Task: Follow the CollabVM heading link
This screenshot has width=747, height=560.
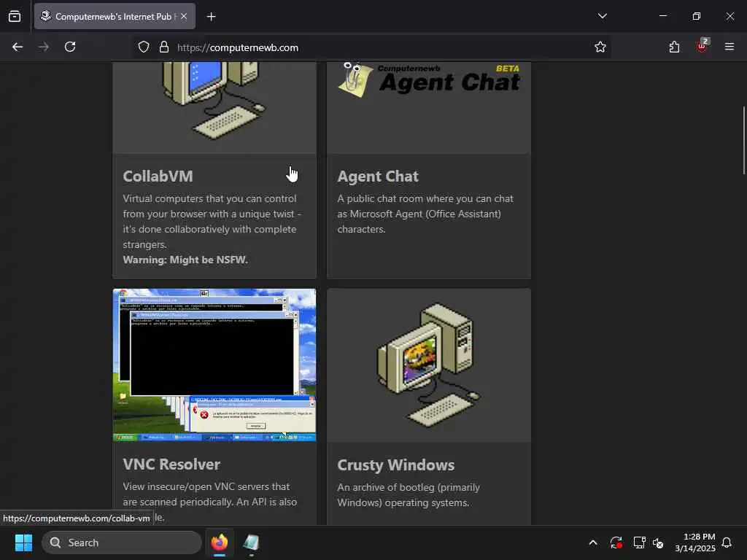Action: pos(158,176)
